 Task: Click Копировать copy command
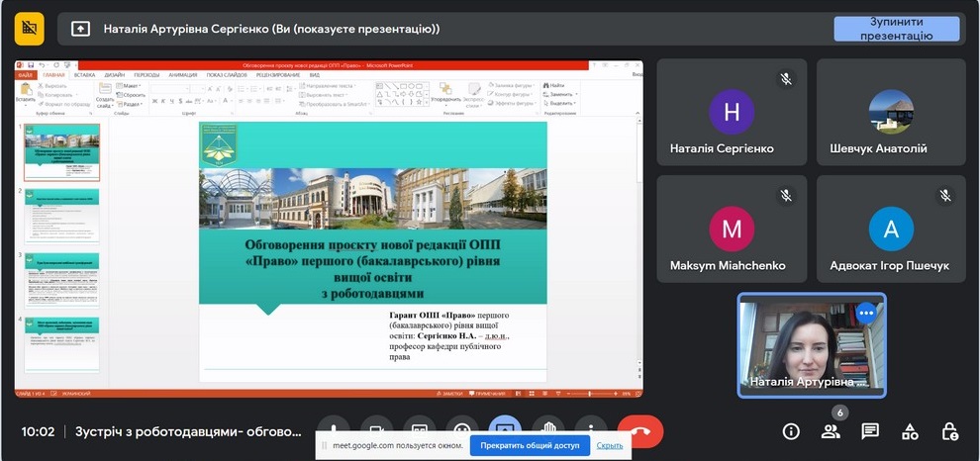pos(55,95)
